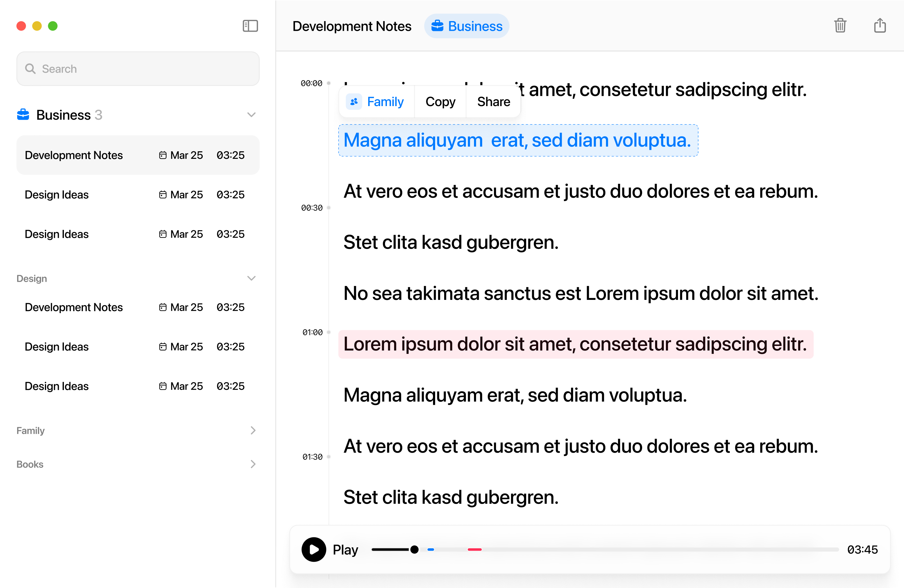
Task: Choose Copy in the popup menu
Action: coord(440,102)
